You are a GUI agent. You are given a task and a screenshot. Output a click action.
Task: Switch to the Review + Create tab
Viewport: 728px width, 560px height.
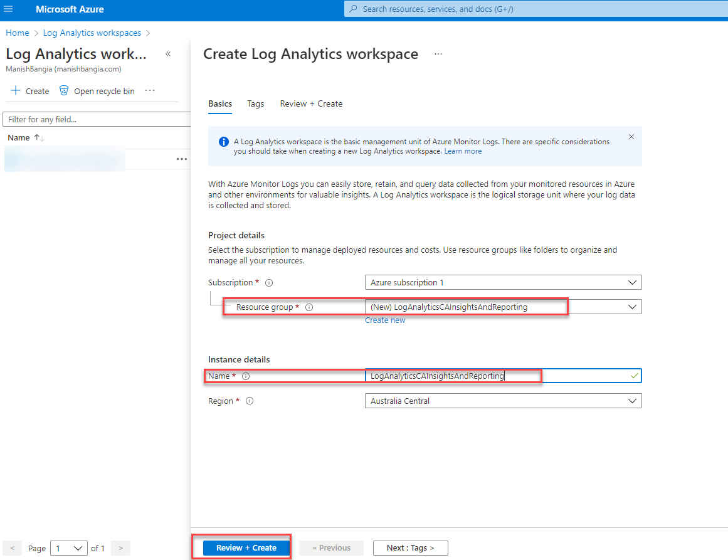coord(311,103)
